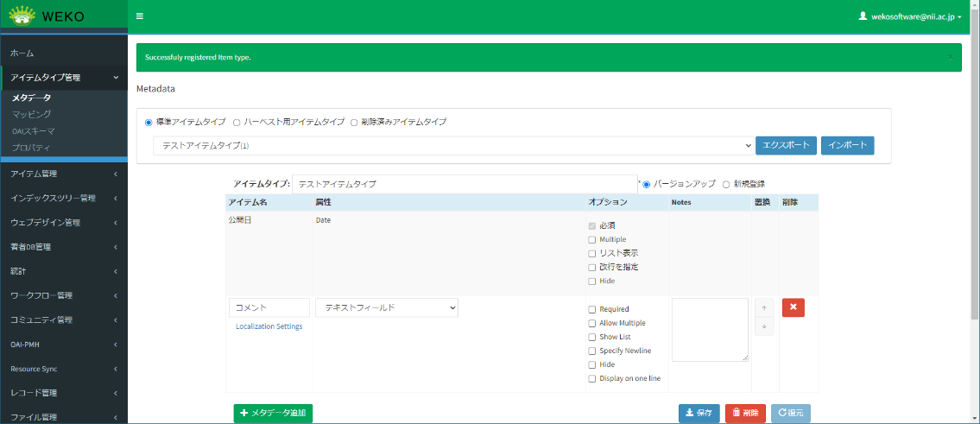Click the user account icon in header
The height and width of the screenshot is (424, 980).
click(863, 16)
